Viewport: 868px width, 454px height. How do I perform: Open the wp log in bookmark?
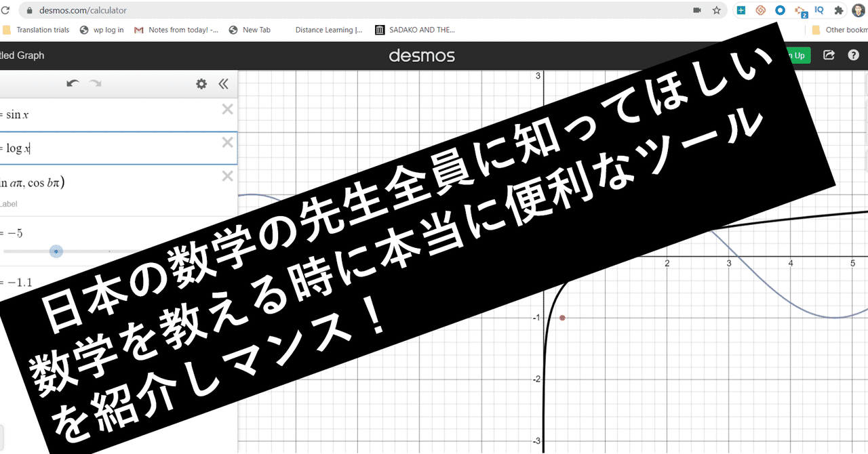pyautogui.click(x=102, y=30)
